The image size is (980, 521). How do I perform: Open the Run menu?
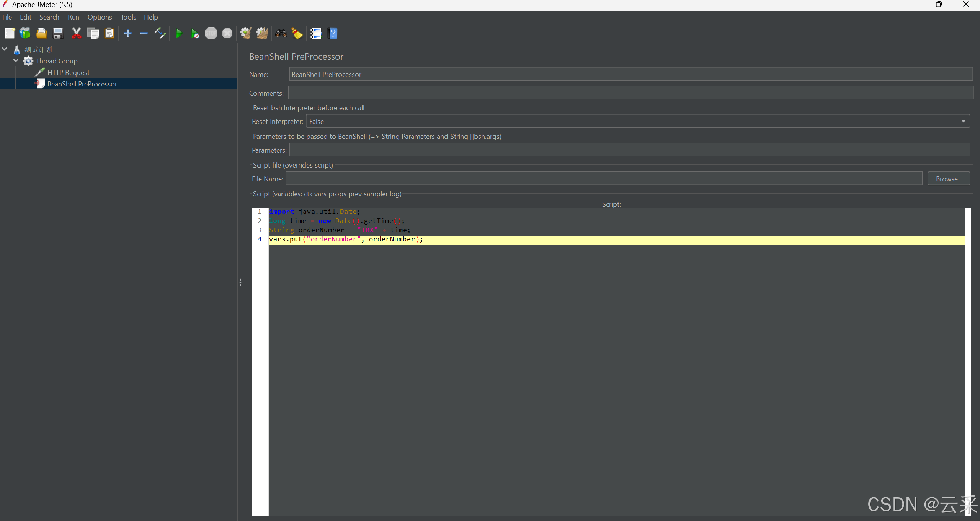(x=73, y=17)
